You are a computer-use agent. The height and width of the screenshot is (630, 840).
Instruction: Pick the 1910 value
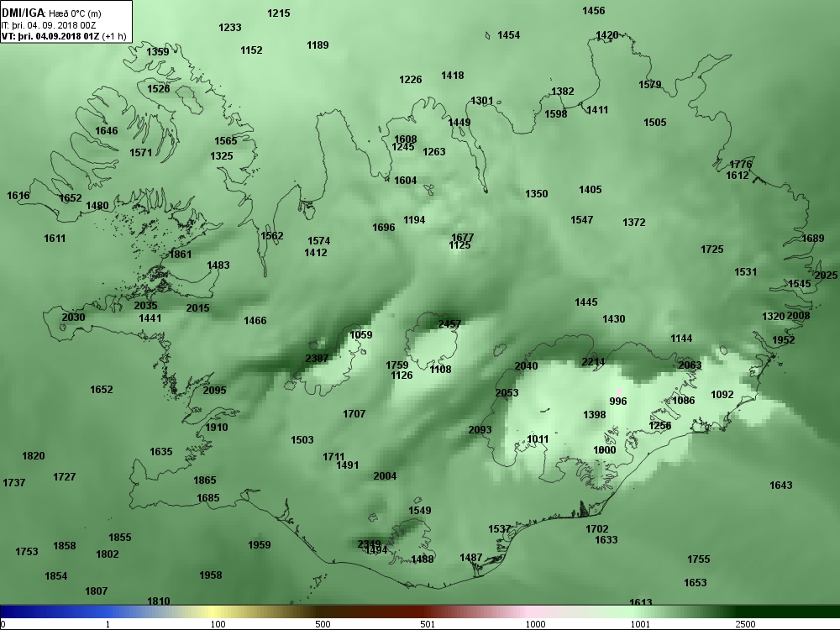[217, 427]
